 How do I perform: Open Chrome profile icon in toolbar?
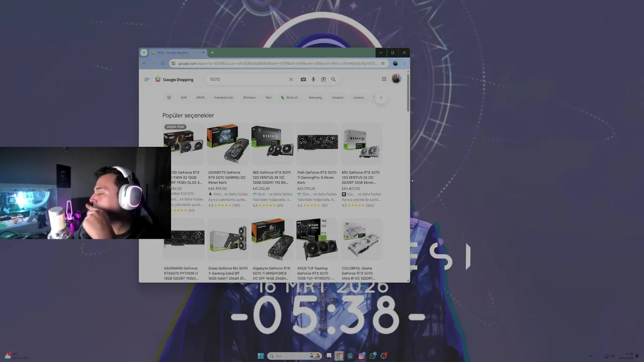point(395,63)
